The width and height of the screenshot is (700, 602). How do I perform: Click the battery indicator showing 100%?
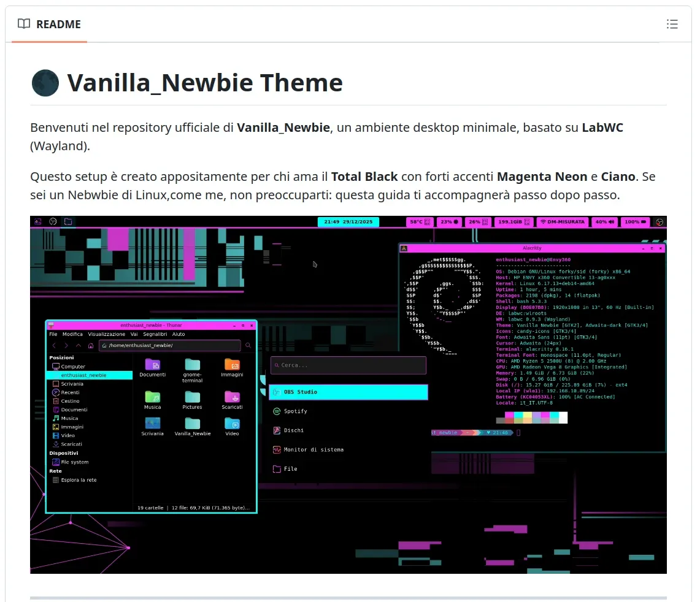pos(634,222)
